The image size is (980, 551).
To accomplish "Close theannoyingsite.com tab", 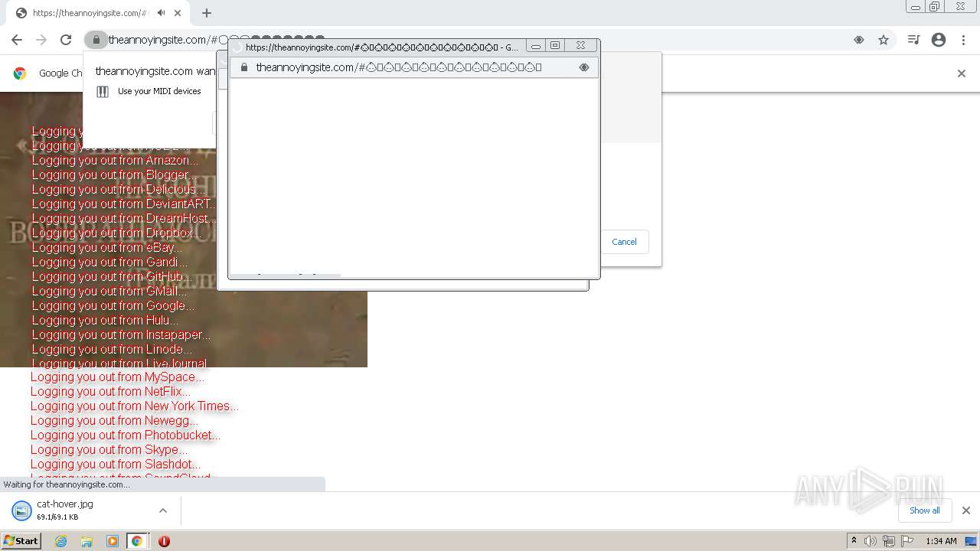I will click(x=178, y=13).
